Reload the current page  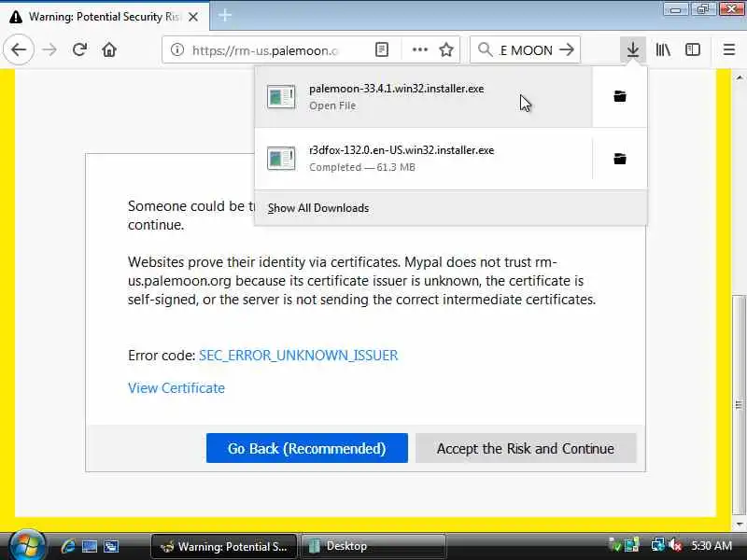coord(79,49)
